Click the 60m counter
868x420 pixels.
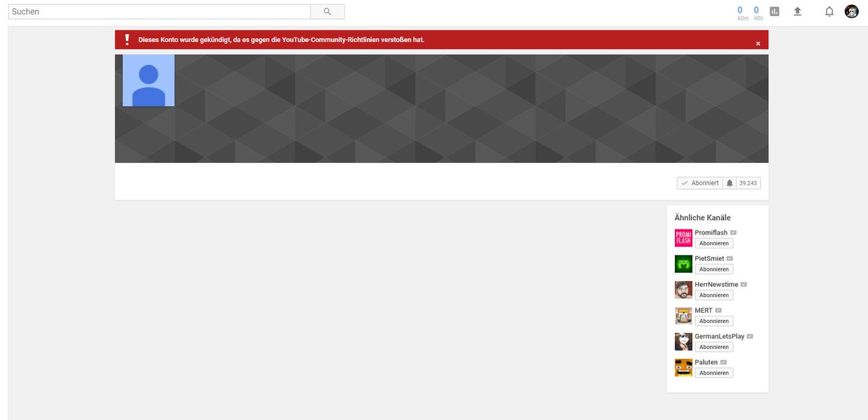pyautogui.click(x=743, y=13)
